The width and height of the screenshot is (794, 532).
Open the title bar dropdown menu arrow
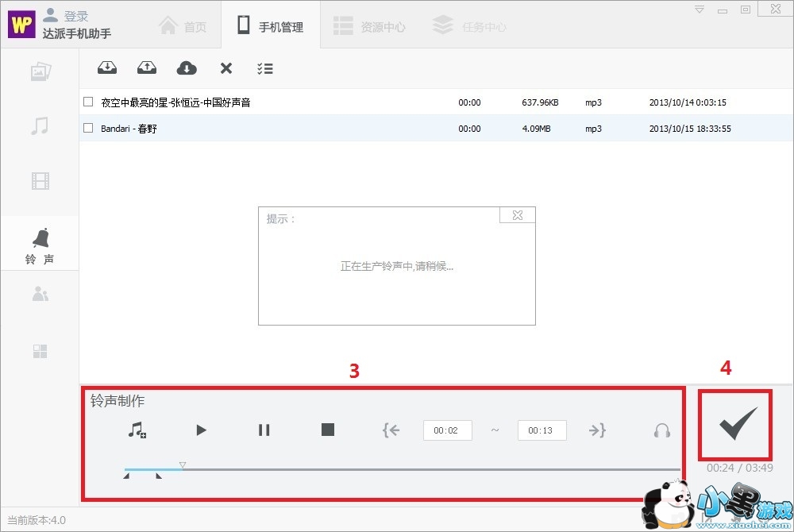pyautogui.click(x=700, y=10)
